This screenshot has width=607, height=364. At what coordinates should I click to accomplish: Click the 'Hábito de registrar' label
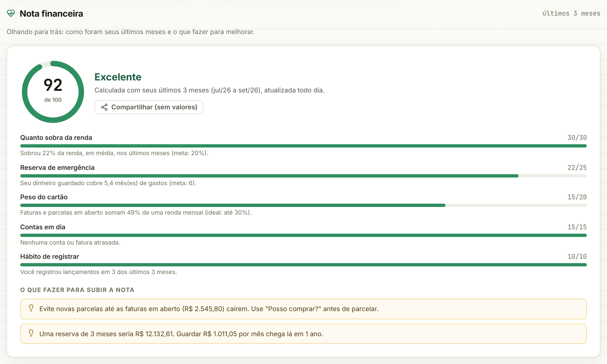pyautogui.click(x=50, y=257)
